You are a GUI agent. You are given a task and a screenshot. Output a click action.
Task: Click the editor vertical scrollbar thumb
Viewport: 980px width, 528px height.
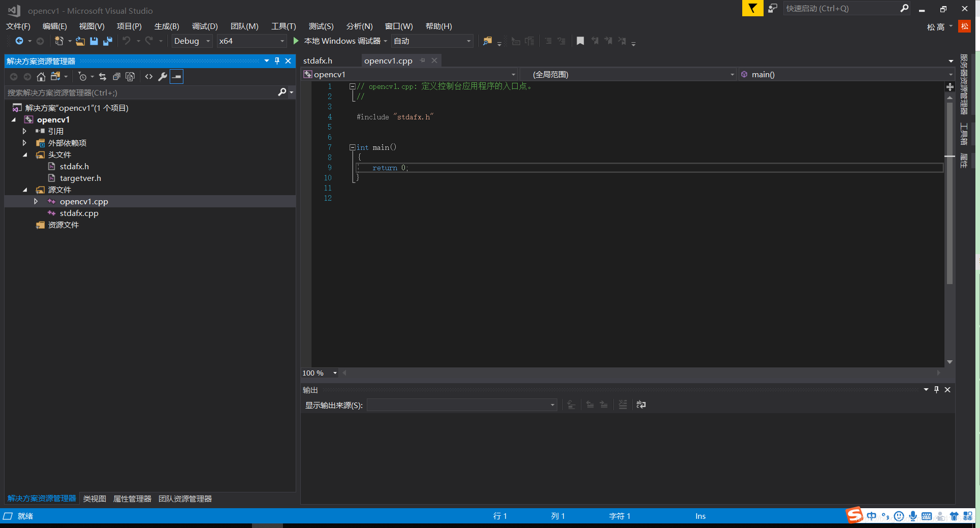pyautogui.click(x=950, y=193)
